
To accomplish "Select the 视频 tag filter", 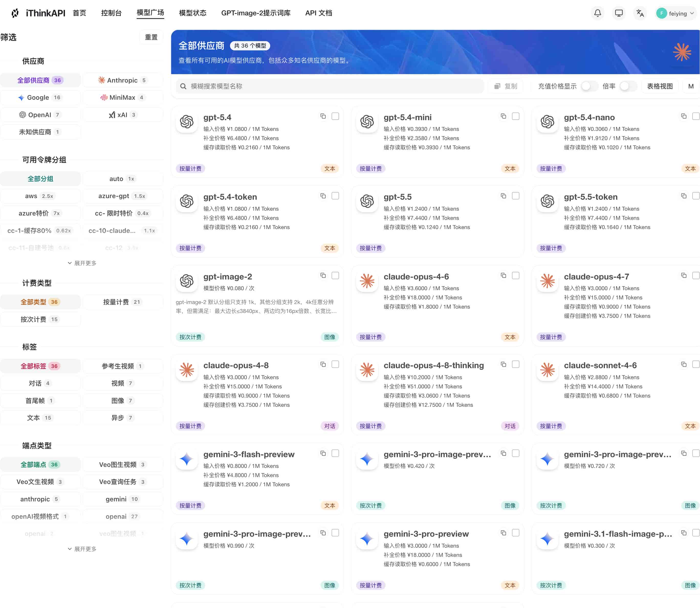I will [x=123, y=384].
